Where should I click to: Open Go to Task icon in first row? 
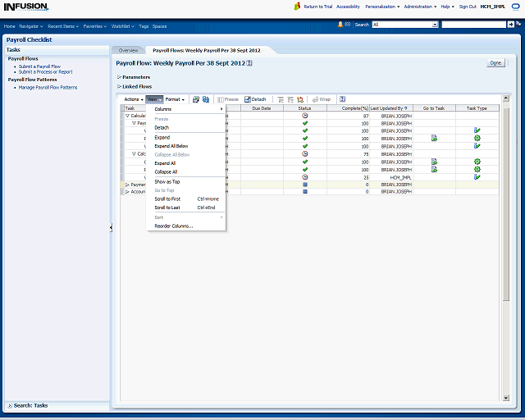pos(434,139)
